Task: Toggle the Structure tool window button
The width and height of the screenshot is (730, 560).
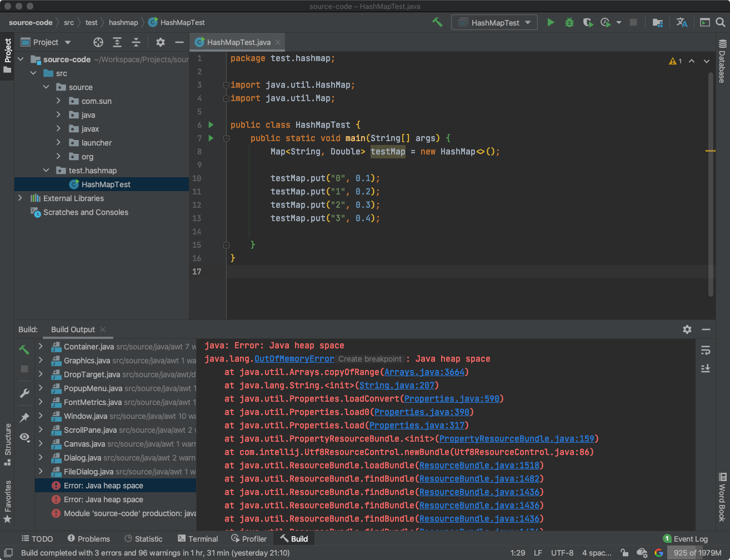Action: click(x=7, y=444)
